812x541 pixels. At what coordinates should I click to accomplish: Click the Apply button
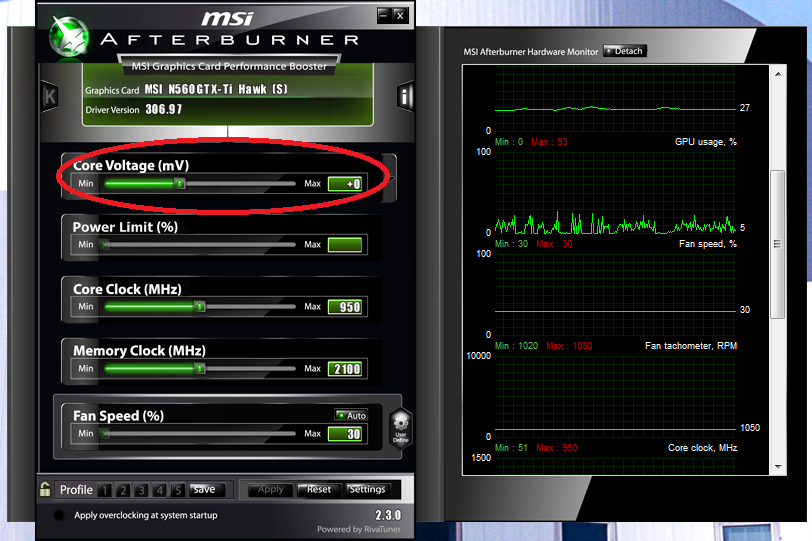pos(270,489)
